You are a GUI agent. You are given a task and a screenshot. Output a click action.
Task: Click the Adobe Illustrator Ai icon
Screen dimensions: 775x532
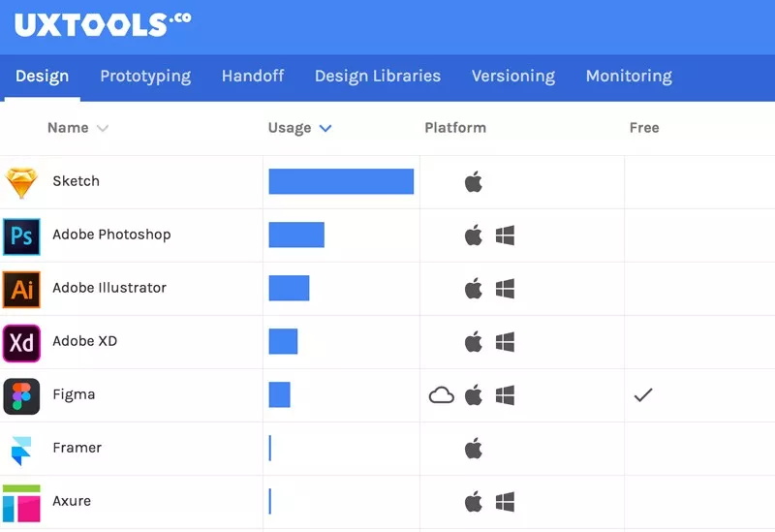coord(21,289)
